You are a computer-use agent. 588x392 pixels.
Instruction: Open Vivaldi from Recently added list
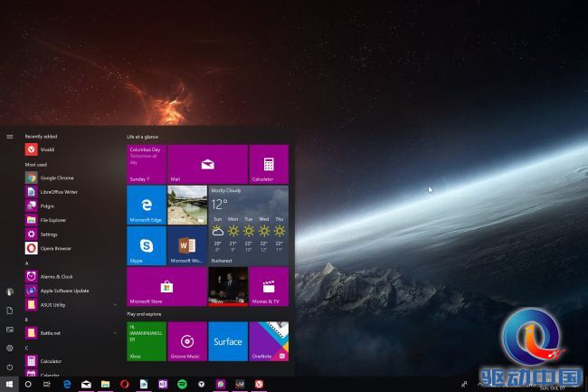(x=71, y=149)
